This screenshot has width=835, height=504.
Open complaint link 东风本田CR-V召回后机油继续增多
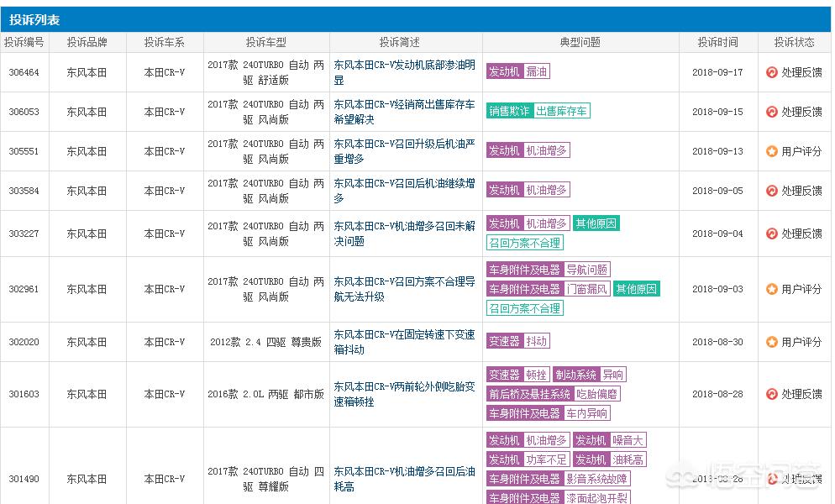404,191
